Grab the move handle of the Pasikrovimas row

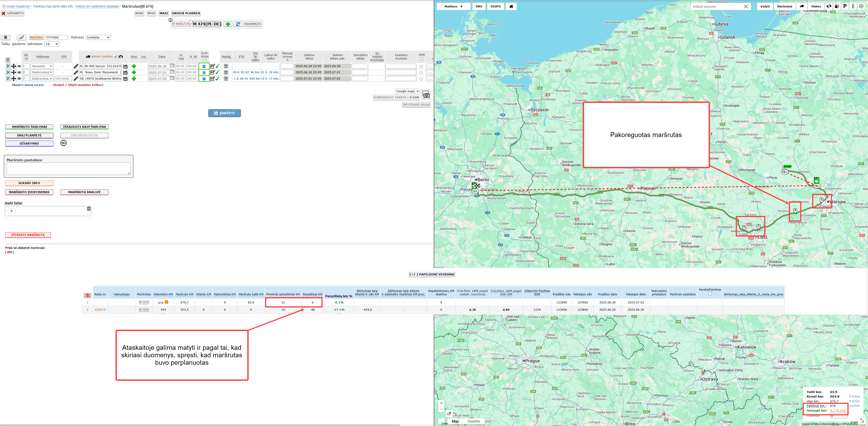coord(14,72)
